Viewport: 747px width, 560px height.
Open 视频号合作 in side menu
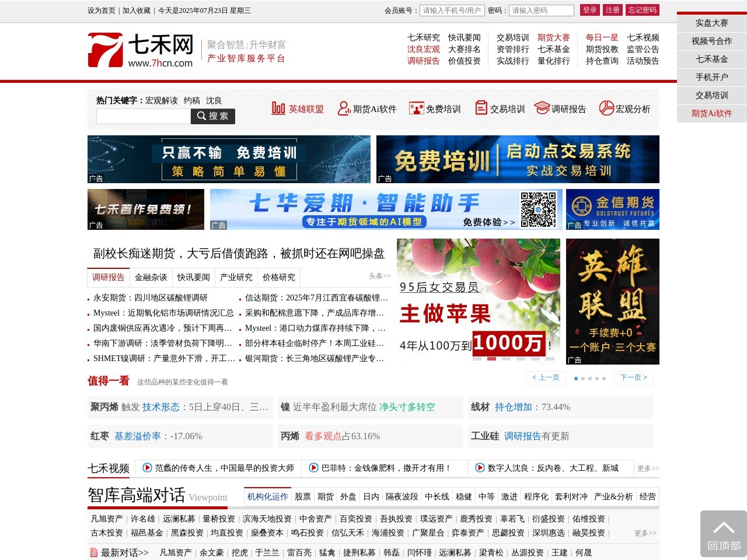pos(712,41)
